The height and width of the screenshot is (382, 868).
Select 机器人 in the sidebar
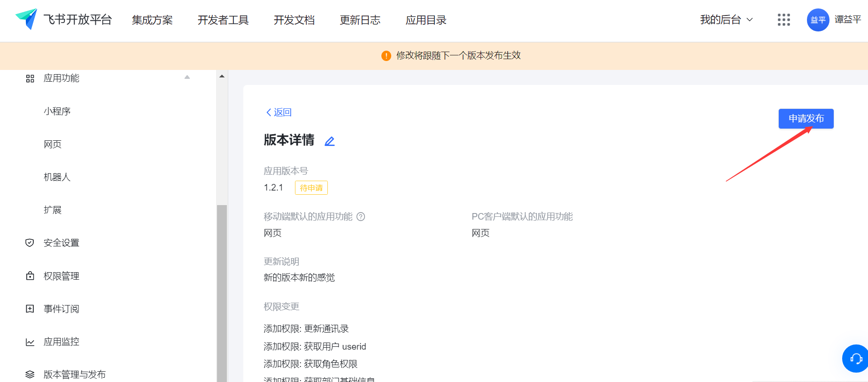coord(57,177)
